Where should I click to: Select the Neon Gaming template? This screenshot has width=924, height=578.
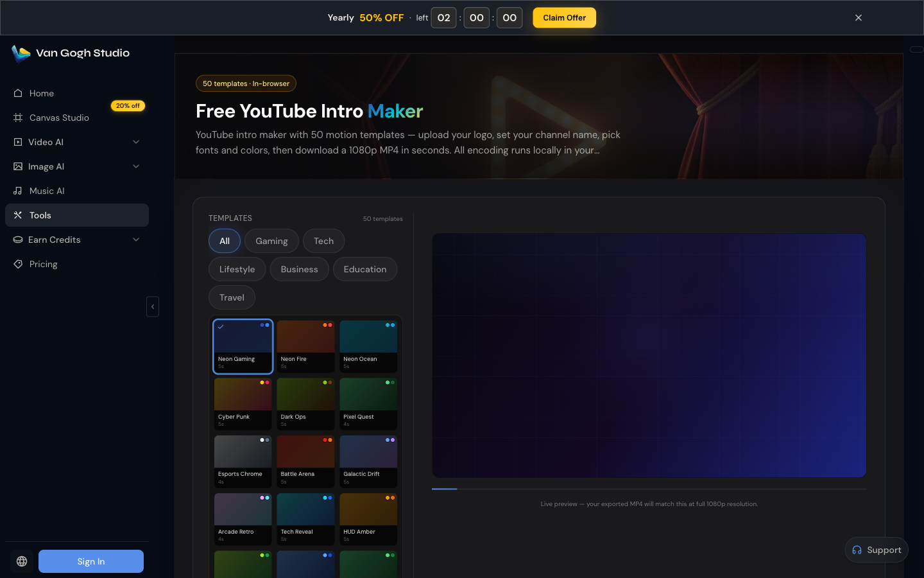(243, 346)
